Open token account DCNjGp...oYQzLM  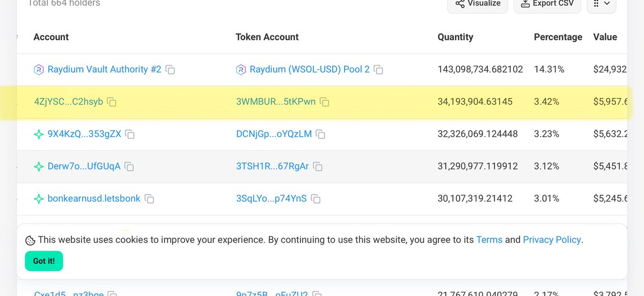pos(274,134)
